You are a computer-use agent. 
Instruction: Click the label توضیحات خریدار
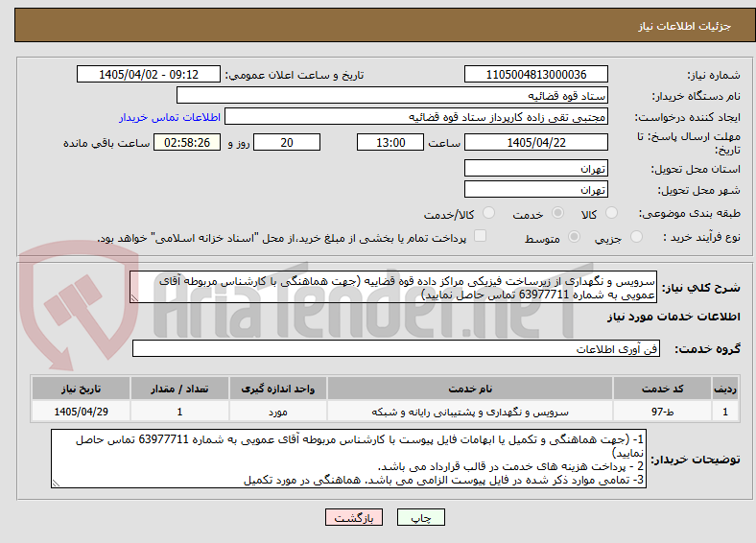(696, 460)
